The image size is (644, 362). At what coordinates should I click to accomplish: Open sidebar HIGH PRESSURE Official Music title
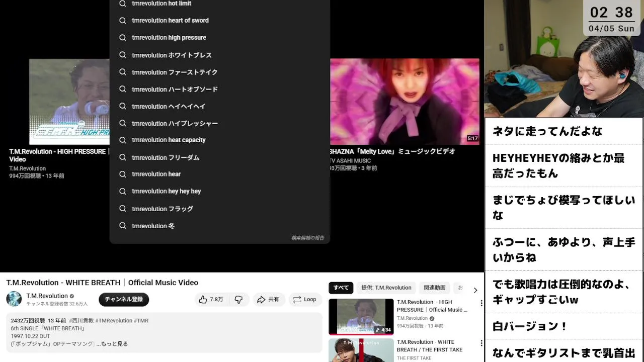[432, 306]
